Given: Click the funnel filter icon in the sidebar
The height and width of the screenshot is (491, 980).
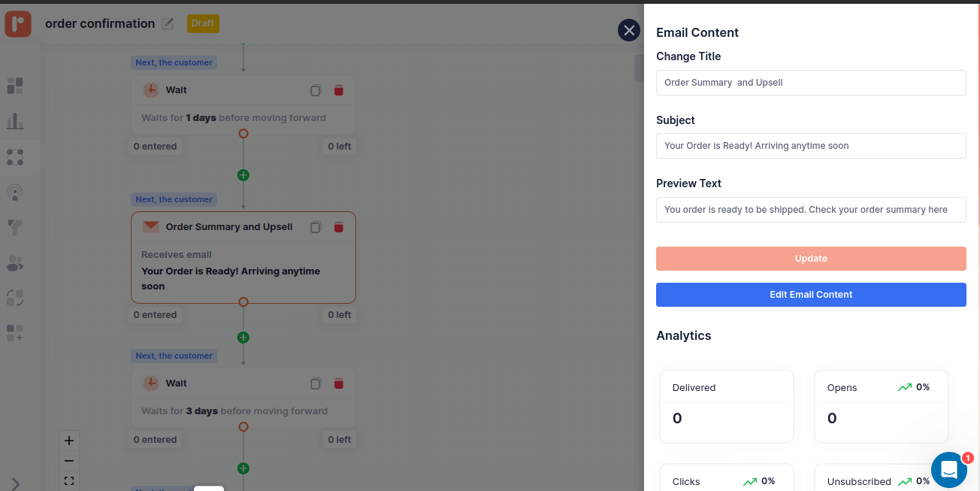Looking at the screenshot, I should click(15, 227).
